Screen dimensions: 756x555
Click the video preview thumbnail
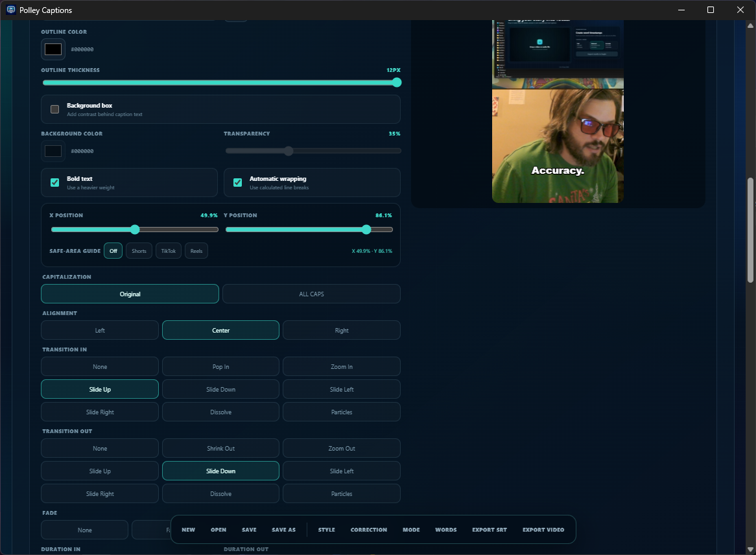coord(558,112)
